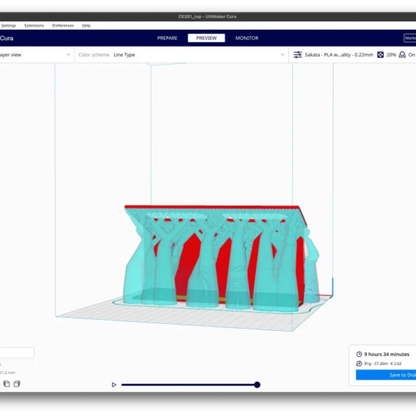Open the Help menu
This screenshot has width=416, height=416.
click(x=86, y=25)
